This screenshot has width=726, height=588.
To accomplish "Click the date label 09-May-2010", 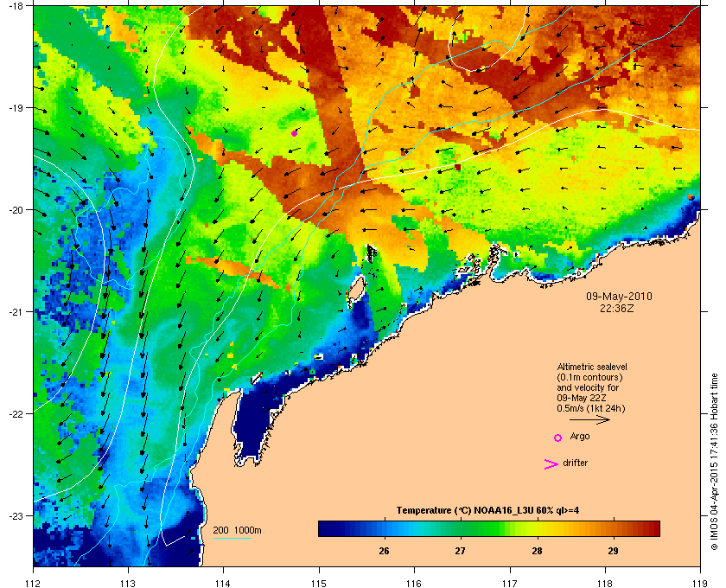I will [619, 297].
